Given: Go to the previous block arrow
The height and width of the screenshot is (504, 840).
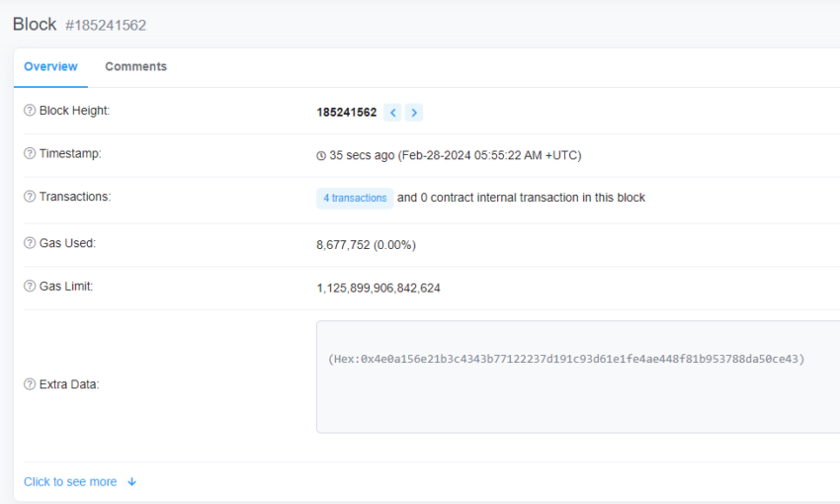Looking at the screenshot, I should pos(392,113).
